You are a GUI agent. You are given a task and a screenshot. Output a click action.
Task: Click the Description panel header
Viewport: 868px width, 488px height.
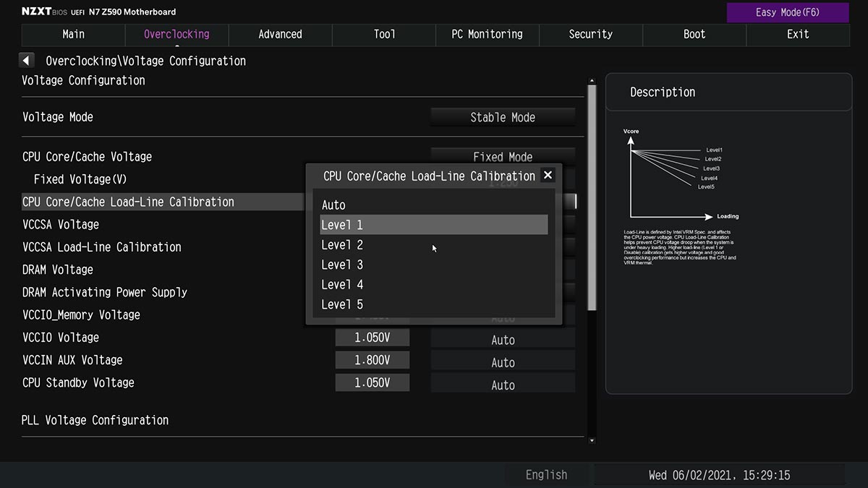(728, 92)
